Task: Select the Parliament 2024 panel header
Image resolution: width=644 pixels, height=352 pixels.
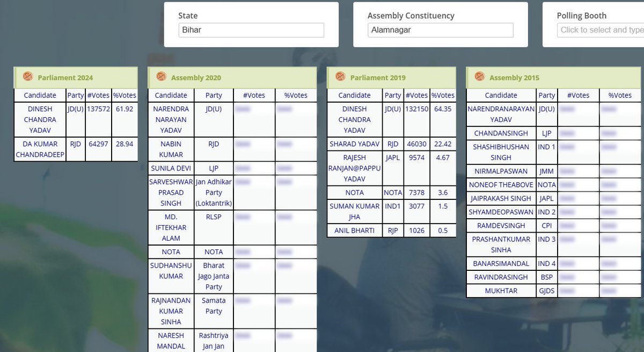Action: pyautogui.click(x=76, y=77)
